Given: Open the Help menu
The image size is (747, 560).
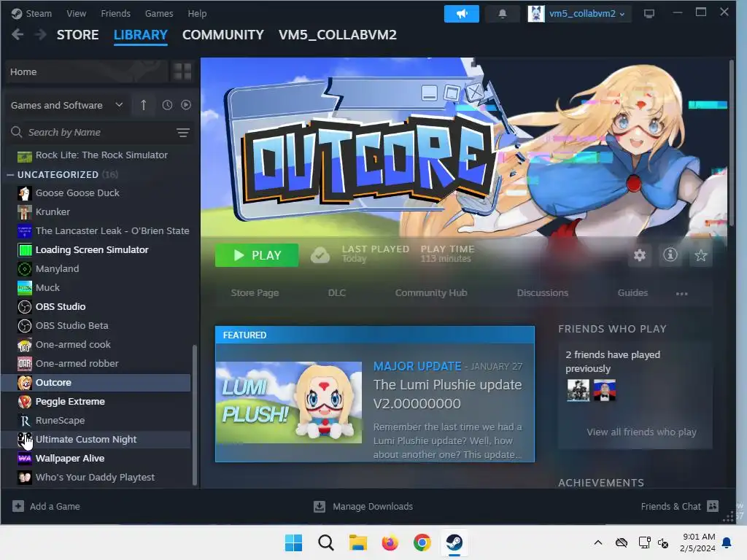Looking at the screenshot, I should click(197, 14).
